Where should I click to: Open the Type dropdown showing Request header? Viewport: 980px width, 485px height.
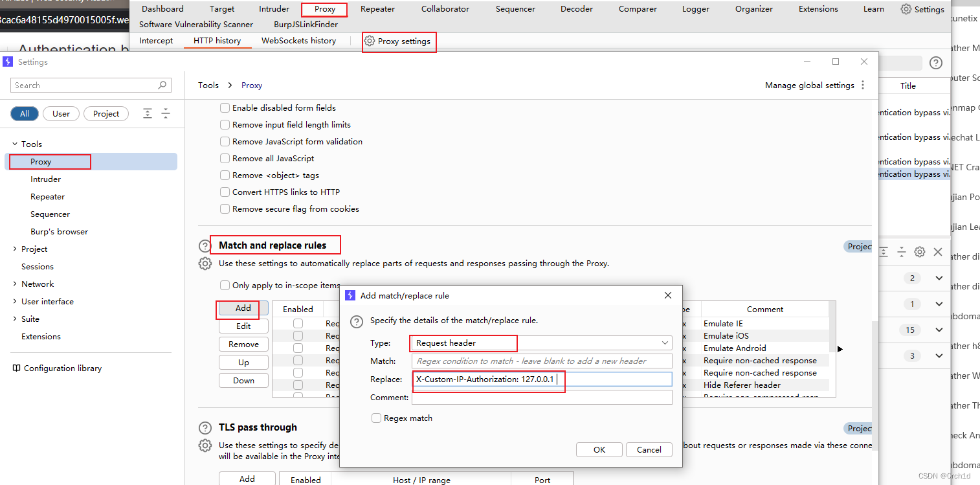coord(542,343)
